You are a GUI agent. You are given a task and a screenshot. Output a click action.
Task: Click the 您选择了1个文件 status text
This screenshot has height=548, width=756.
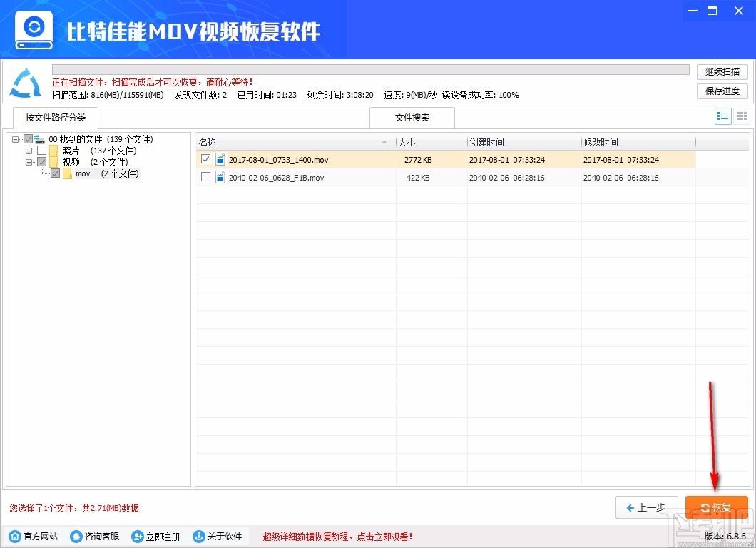coord(73,508)
